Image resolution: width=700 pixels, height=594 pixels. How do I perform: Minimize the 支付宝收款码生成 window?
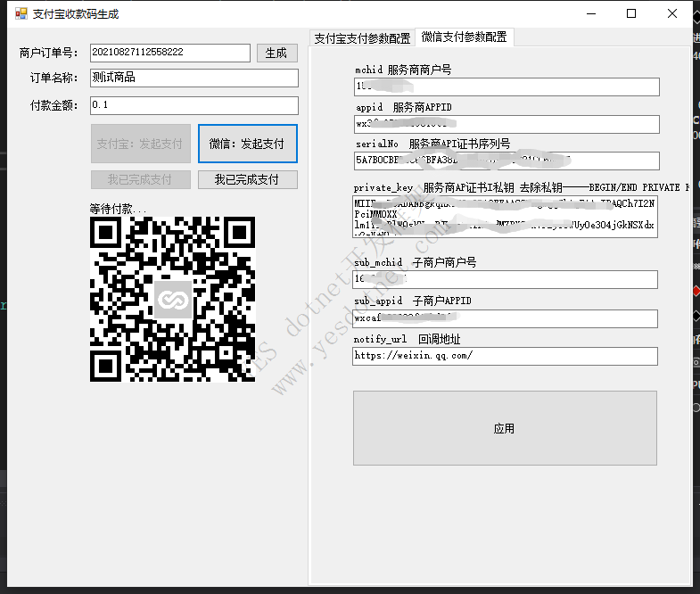pos(591,14)
